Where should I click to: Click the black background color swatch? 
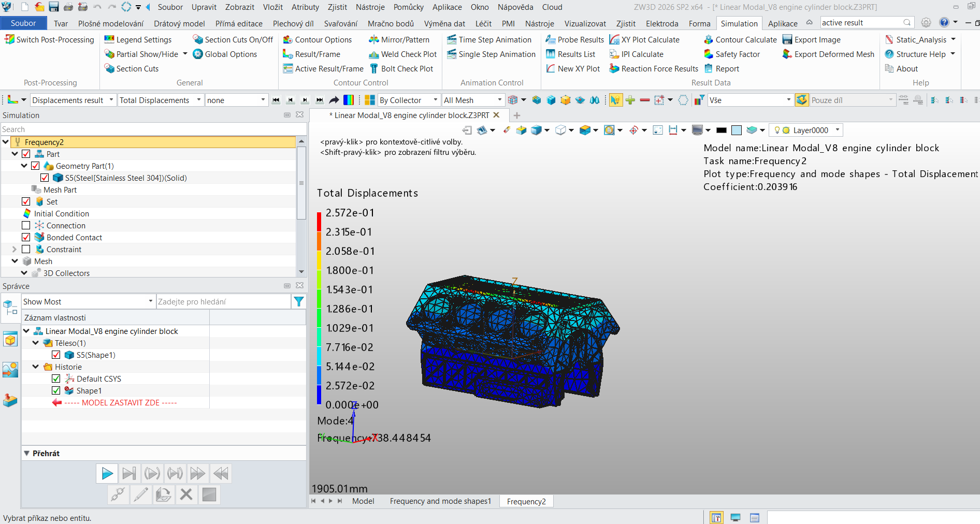[x=722, y=130]
